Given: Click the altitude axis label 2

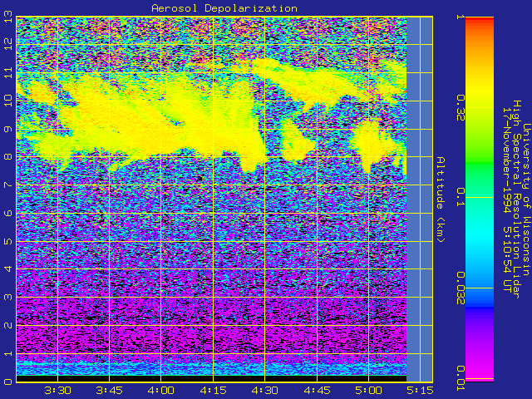Looking at the screenshot, I should [x=7, y=325].
